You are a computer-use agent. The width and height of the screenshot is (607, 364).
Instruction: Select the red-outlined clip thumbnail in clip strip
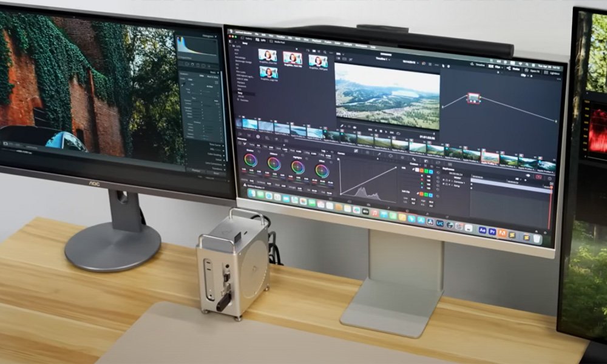pos(490,158)
